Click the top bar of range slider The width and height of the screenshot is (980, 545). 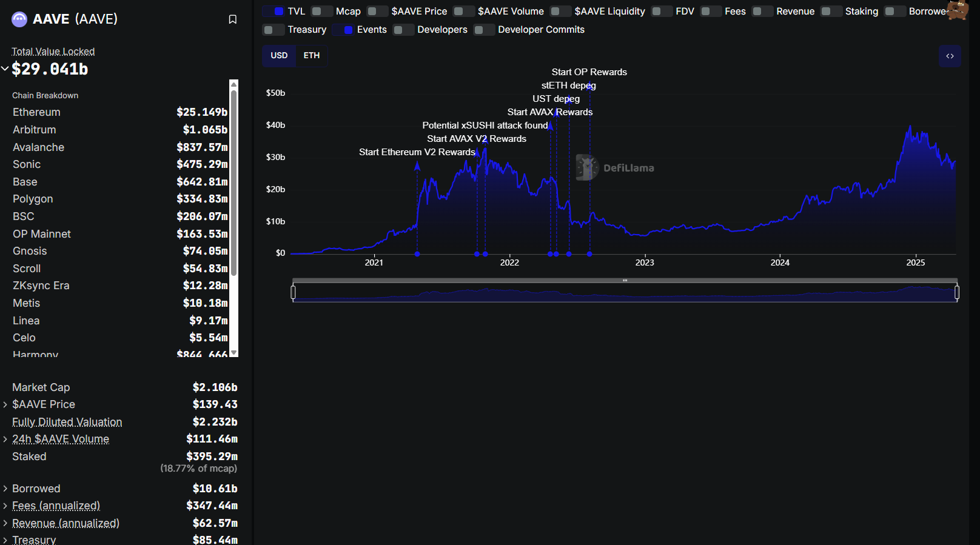625,281
